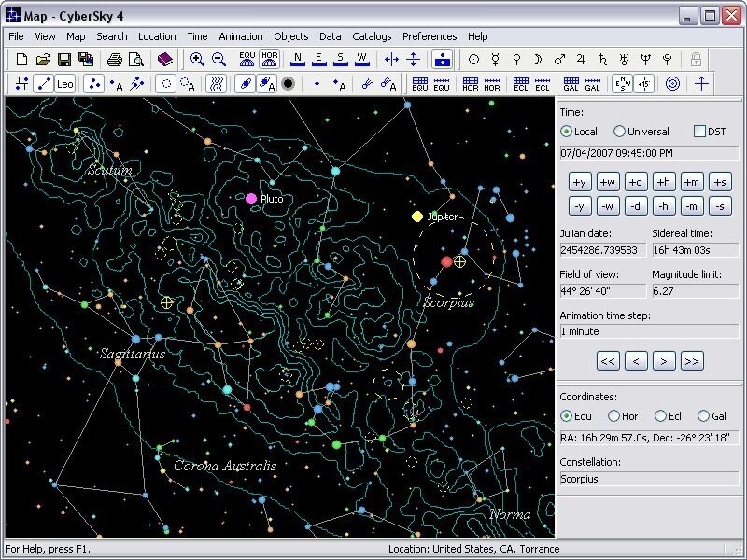Face South using the S button
This screenshot has height=560, width=747.
(341, 60)
